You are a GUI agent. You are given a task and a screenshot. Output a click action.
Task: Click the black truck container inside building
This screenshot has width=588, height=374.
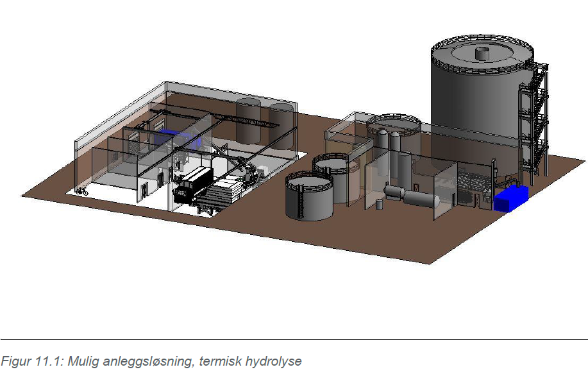point(193,185)
